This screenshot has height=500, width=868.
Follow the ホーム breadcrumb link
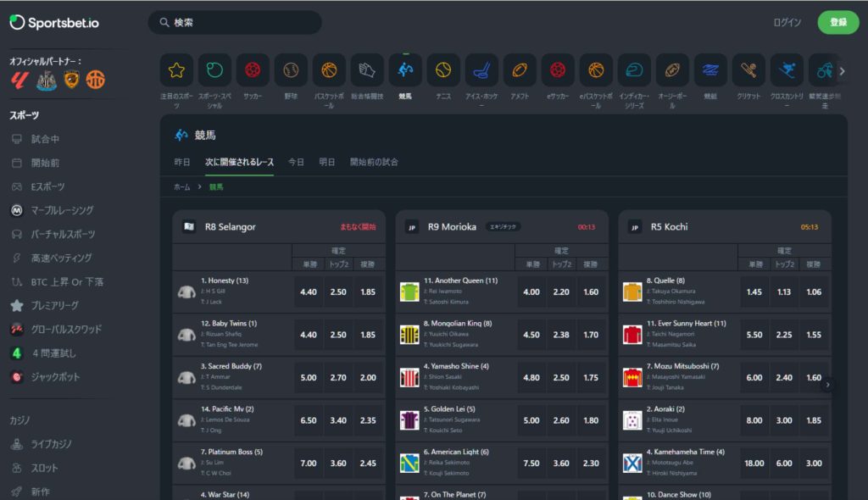tap(182, 187)
